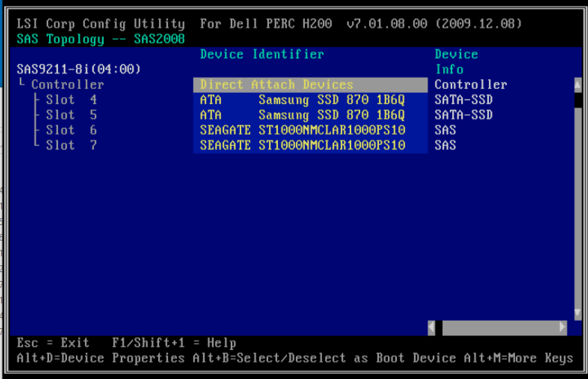This screenshot has width=588, height=379.
Task: Click the vertical scrollbar up arrow
Action: (578, 85)
